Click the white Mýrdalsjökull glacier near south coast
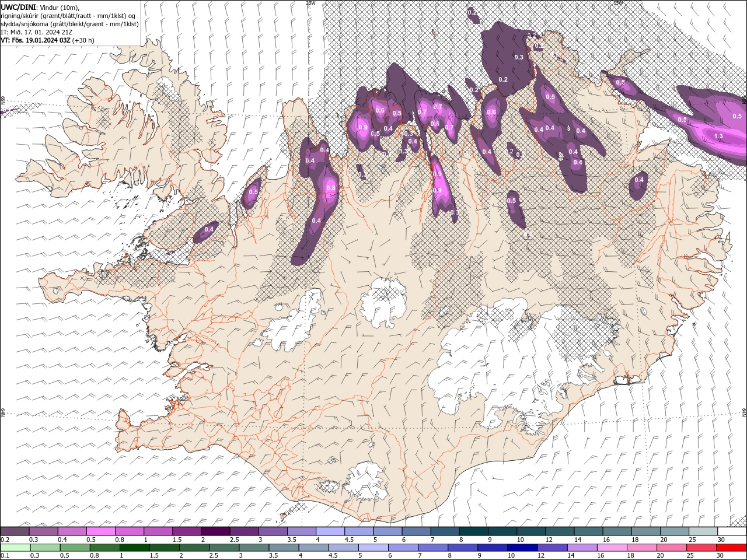 pyautogui.click(x=366, y=481)
